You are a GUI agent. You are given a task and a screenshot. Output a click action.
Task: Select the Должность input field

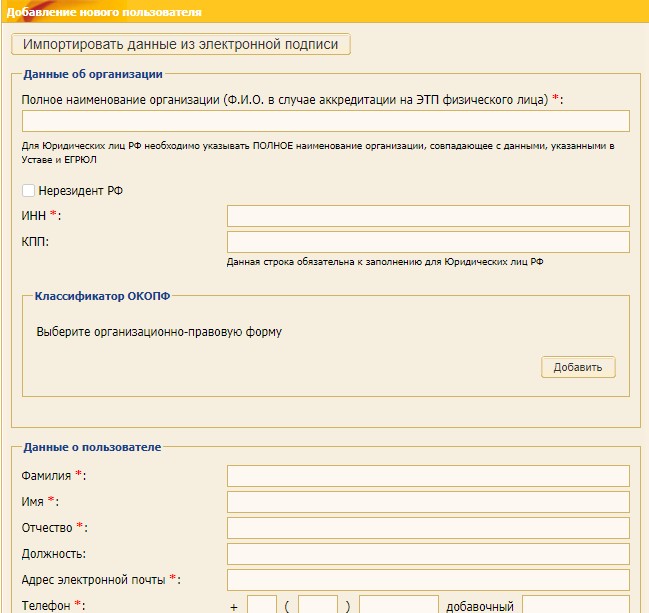click(428, 554)
